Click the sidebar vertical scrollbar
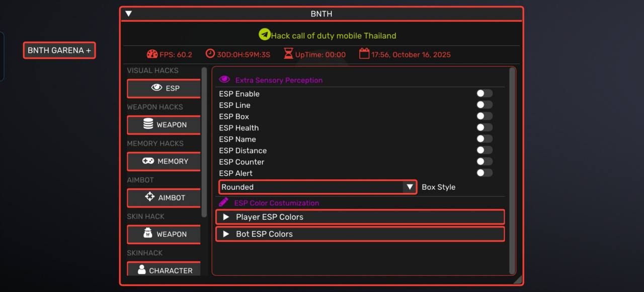 (204, 141)
